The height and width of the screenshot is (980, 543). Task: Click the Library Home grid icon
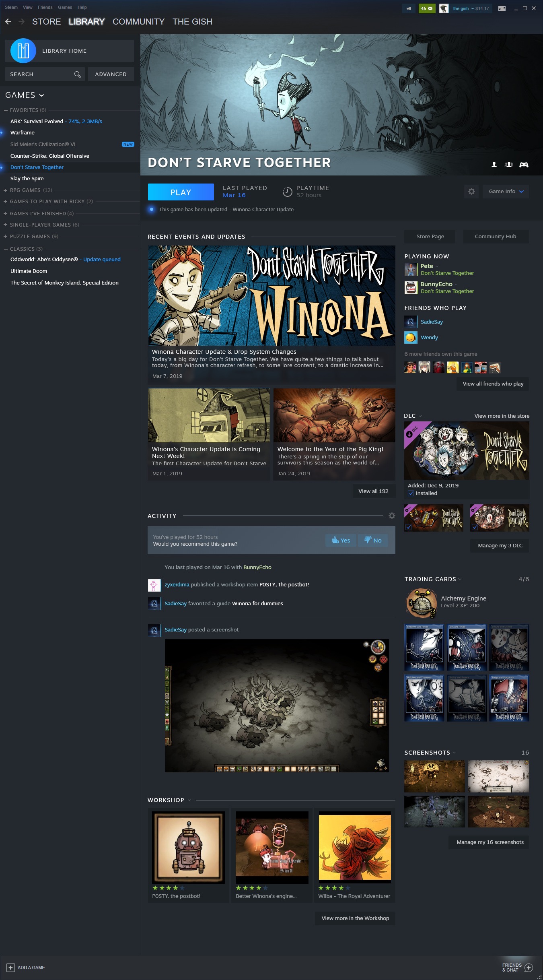click(x=23, y=51)
